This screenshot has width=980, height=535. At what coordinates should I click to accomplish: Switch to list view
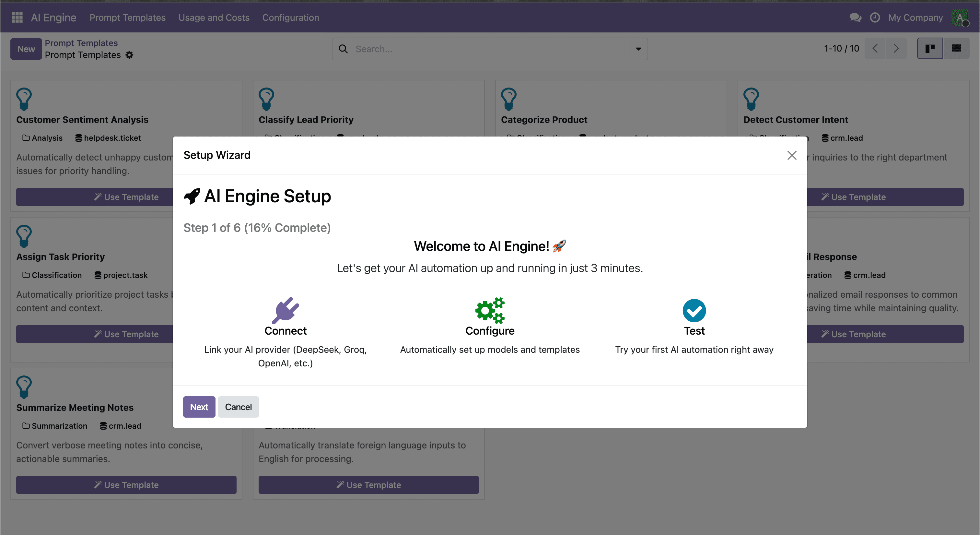tap(956, 48)
